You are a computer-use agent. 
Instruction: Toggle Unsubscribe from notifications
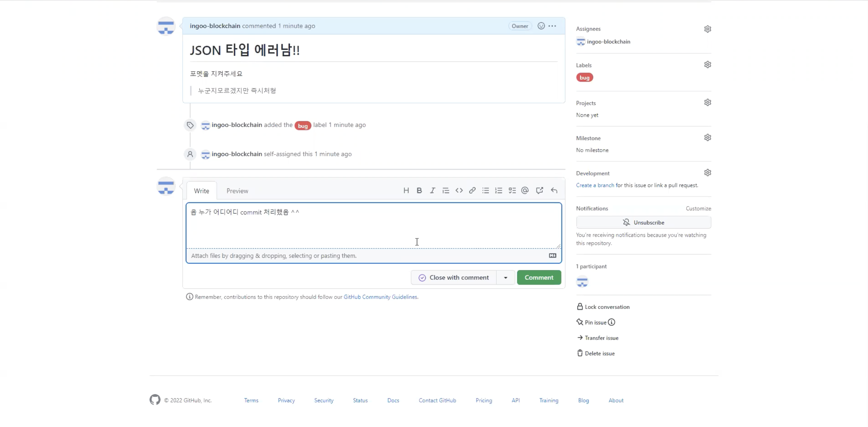pos(643,222)
